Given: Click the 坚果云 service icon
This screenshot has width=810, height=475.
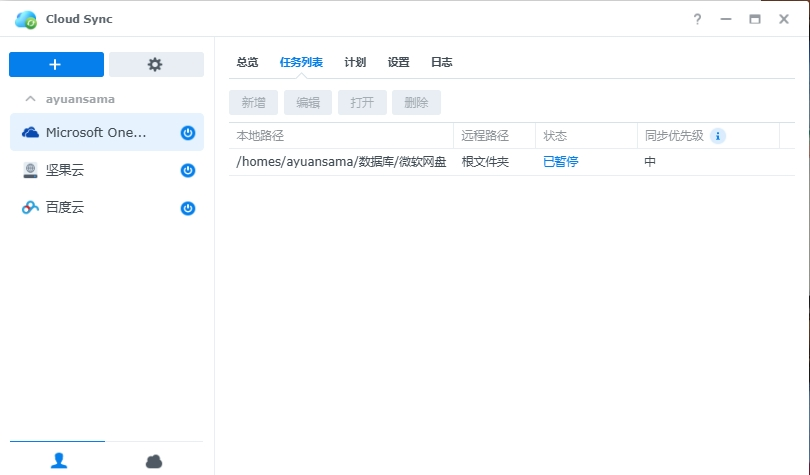Looking at the screenshot, I should 30,171.
